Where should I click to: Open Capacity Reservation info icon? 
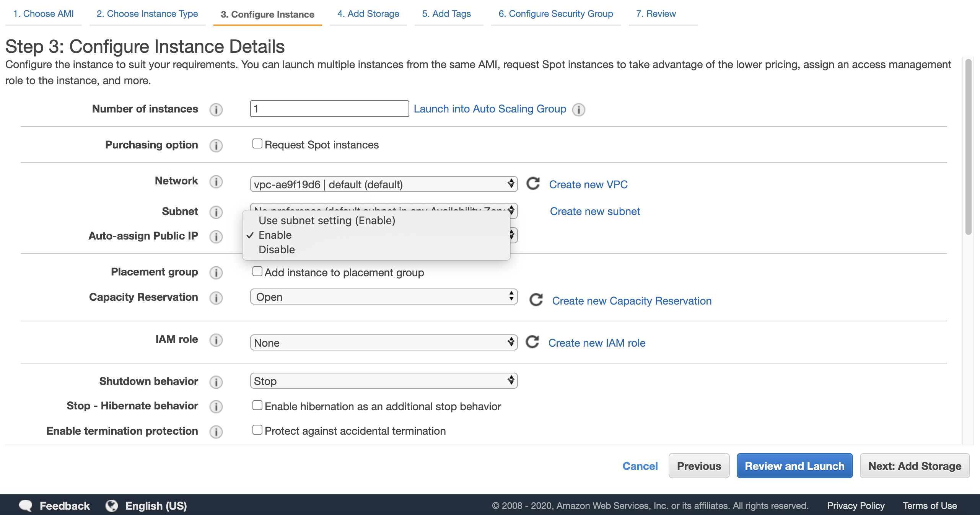tap(216, 298)
